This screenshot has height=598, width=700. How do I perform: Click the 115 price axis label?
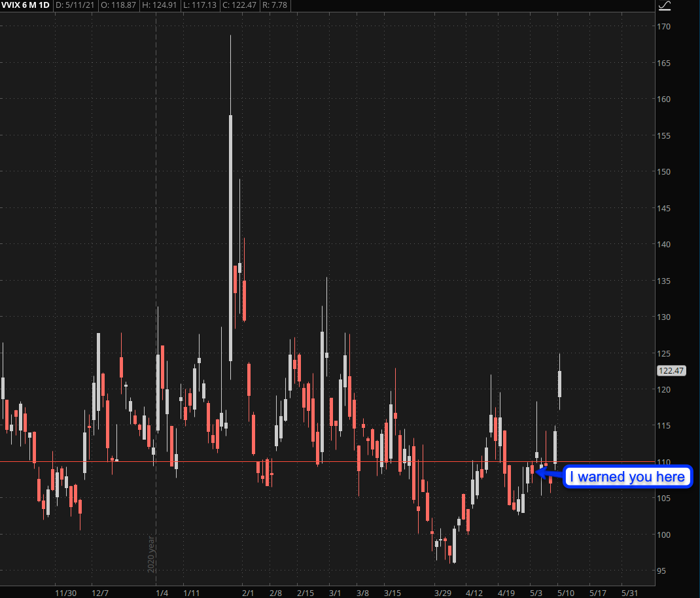point(664,426)
